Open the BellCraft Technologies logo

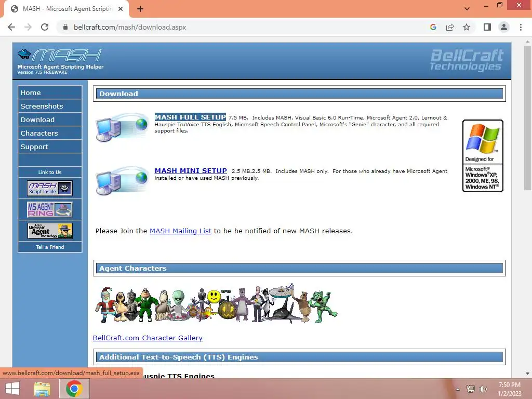(467, 60)
